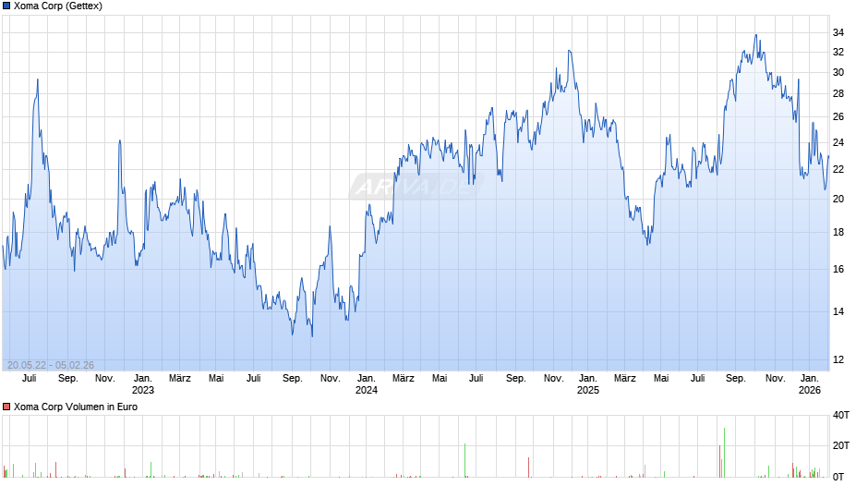This screenshot has width=868, height=486.
Task: Click the price axis value 16
Action: pyautogui.click(x=838, y=269)
